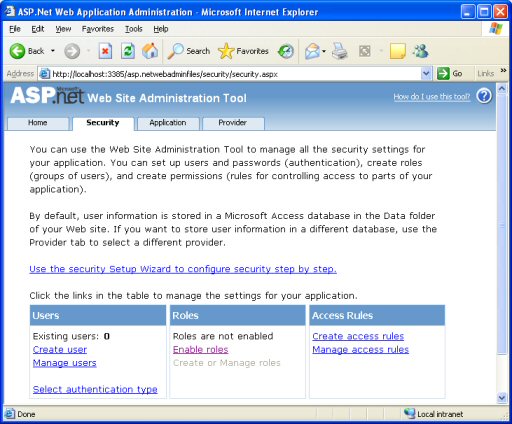Screen dimensions: 512x424
Task: Open the Edit menu
Action: pyautogui.click(x=38, y=29)
